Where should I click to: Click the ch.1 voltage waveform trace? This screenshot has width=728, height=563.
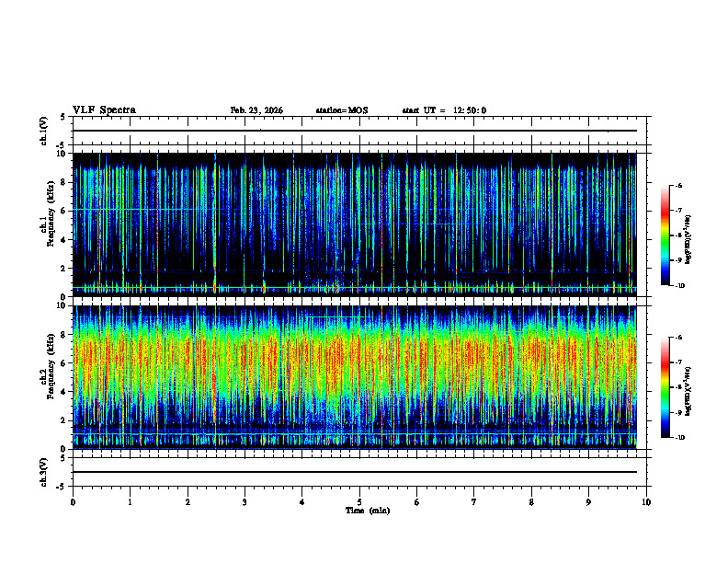click(x=355, y=131)
